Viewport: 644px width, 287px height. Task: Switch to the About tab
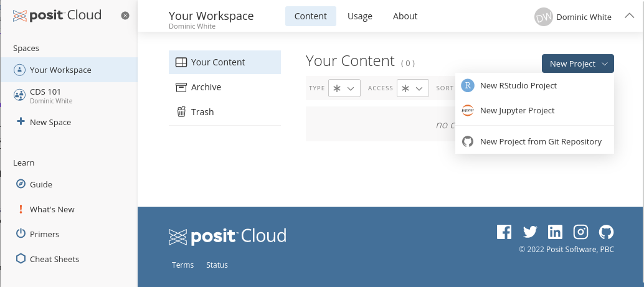tap(405, 16)
